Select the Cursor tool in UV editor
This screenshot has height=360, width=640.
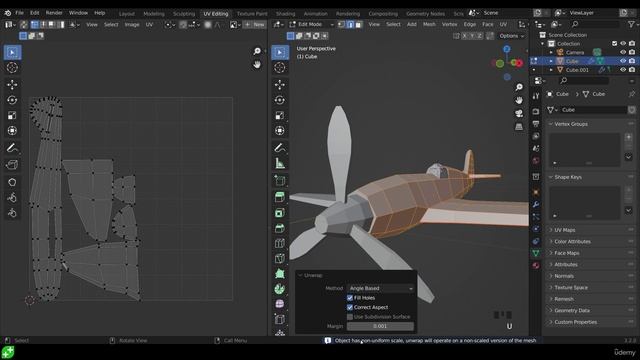[12, 68]
